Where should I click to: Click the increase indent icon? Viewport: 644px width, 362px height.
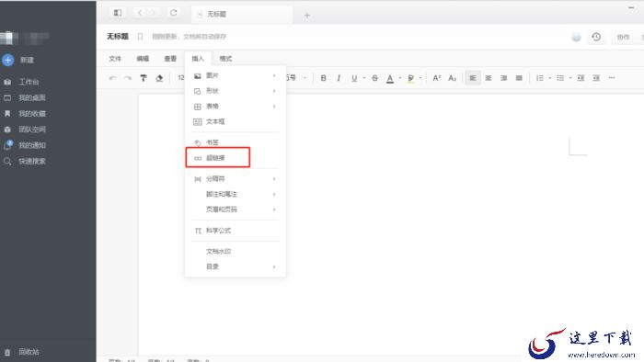click(596, 78)
